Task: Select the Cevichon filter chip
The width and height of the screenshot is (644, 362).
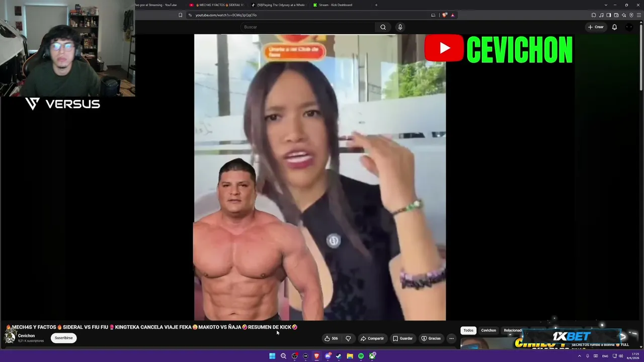Action: (x=489, y=330)
